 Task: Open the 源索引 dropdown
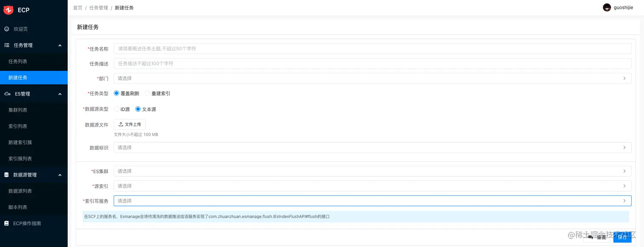(x=372, y=186)
